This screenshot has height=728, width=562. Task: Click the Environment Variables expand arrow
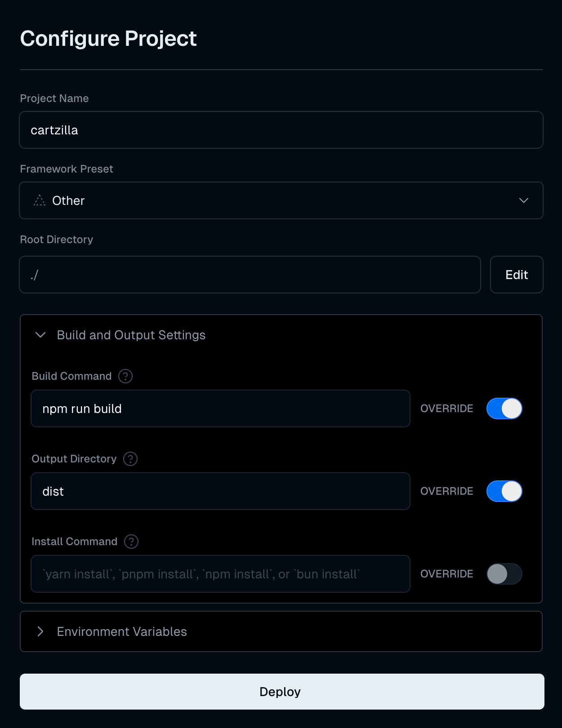[41, 631]
